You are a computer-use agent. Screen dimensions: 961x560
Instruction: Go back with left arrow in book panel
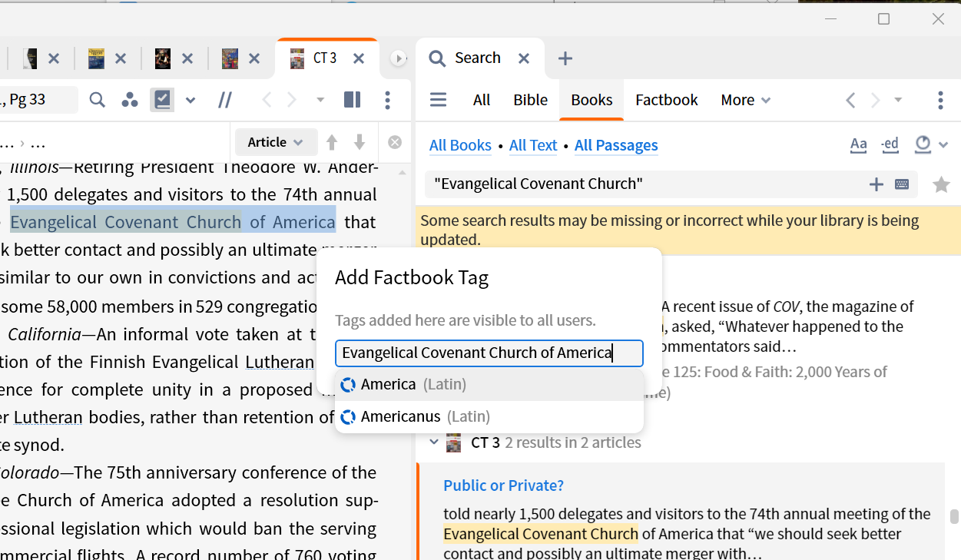pos(267,100)
